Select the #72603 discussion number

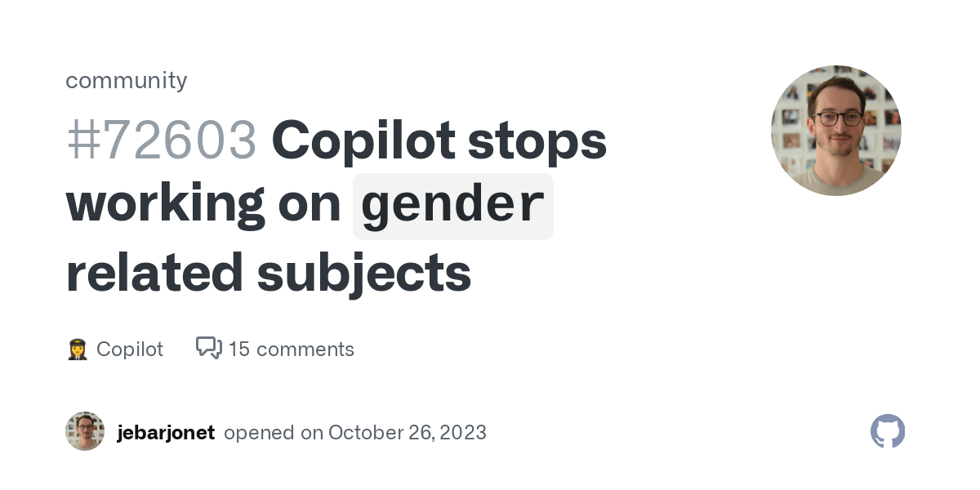coord(161,140)
